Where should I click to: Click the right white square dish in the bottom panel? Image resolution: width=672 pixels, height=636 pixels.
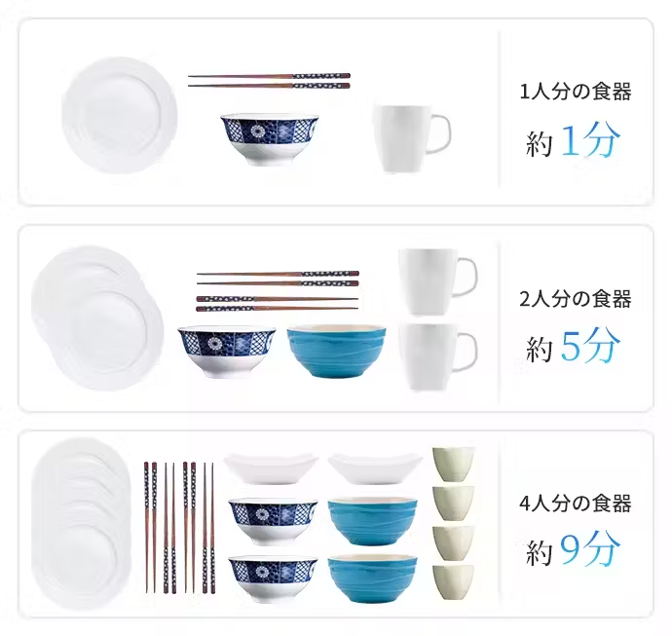375,469
